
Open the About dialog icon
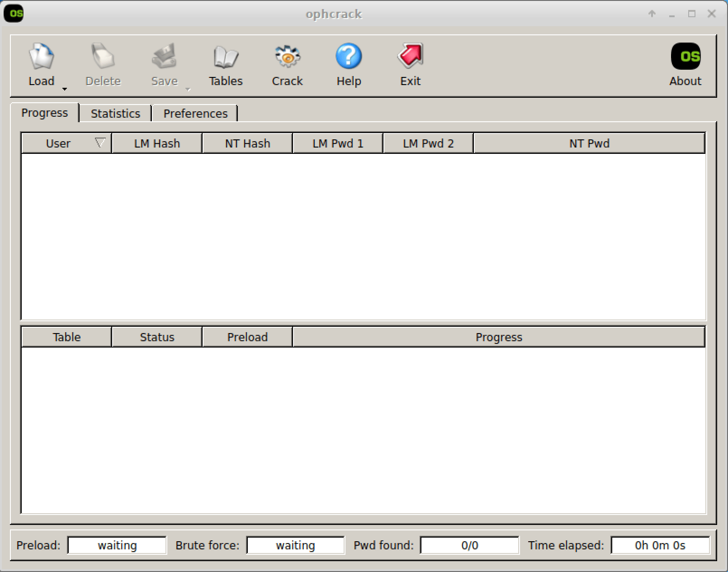point(685,57)
